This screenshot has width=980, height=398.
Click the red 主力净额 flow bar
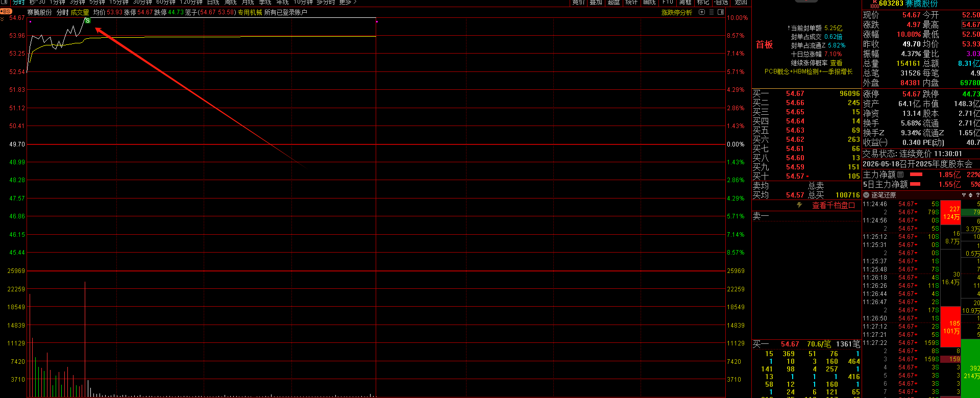coord(916,175)
